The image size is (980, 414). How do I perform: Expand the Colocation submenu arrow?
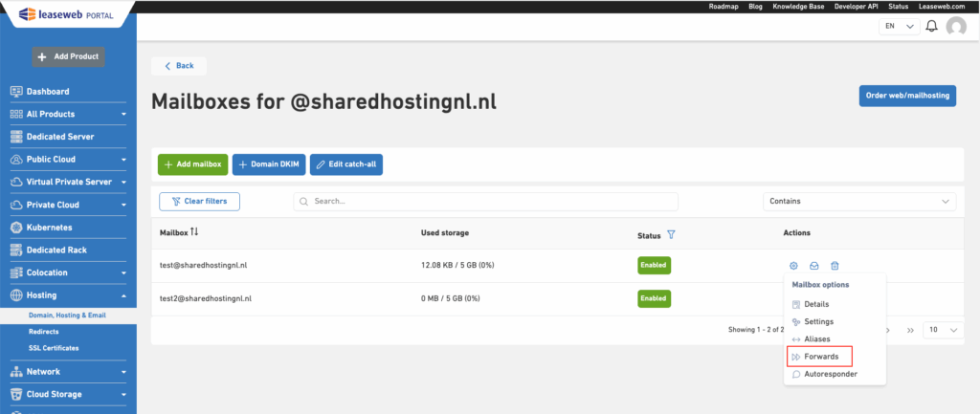click(123, 272)
